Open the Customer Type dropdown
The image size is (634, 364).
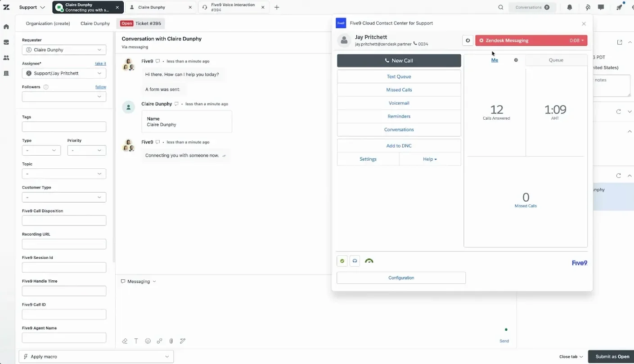coord(64,197)
